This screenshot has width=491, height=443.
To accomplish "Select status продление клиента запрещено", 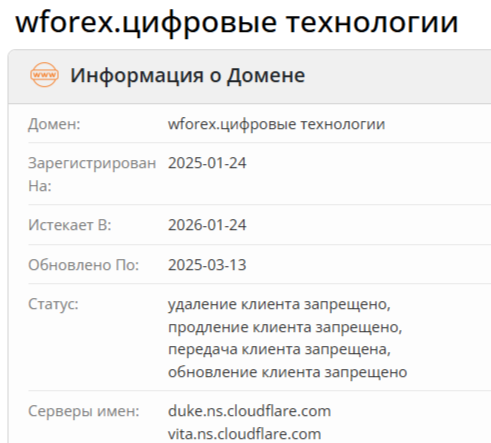I will point(285,327).
